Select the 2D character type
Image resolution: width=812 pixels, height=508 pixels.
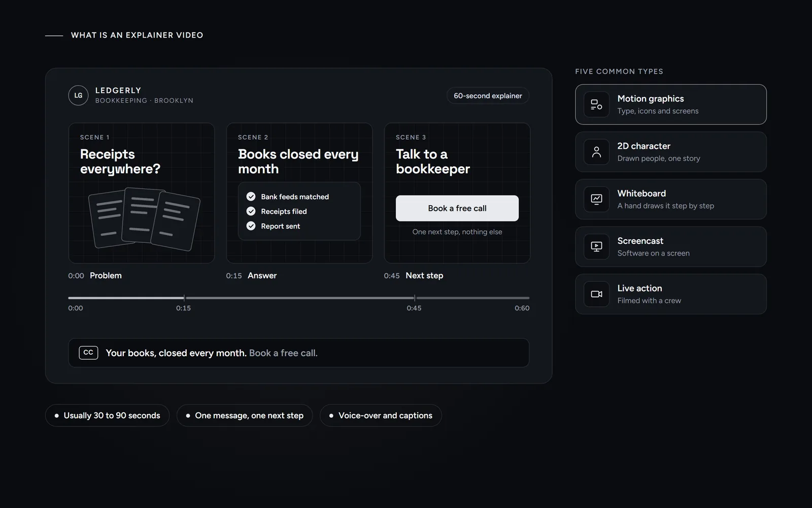pyautogui.click(x=670, y=152)
